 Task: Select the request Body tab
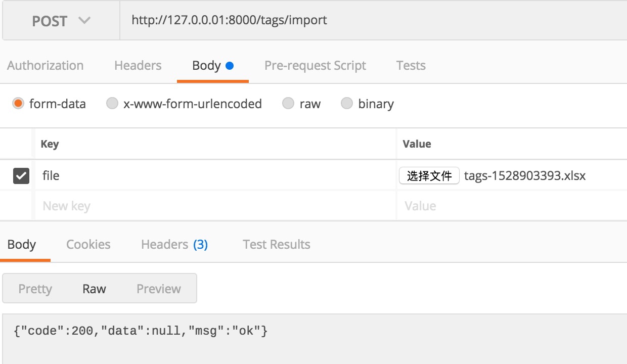[212, 66]
